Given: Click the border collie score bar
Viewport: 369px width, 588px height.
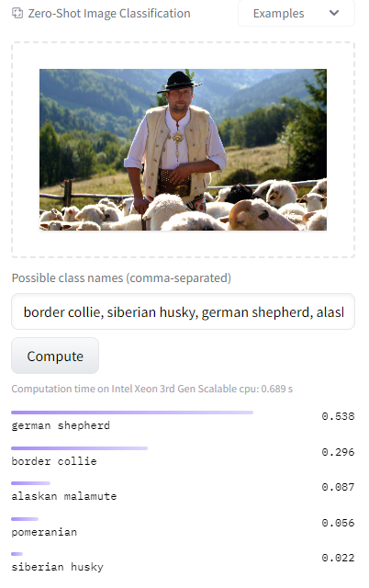Looking at the screenshot, I should tap(80, 448).
